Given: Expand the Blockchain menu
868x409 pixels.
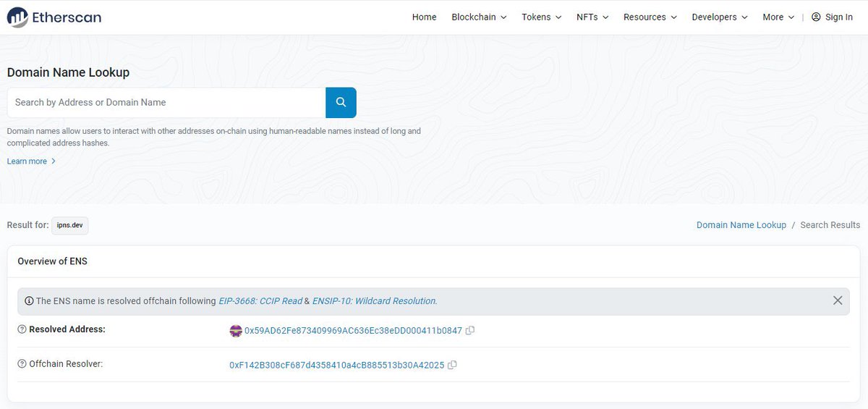Looking at the screenshot, I should click(x=479, y=17).
